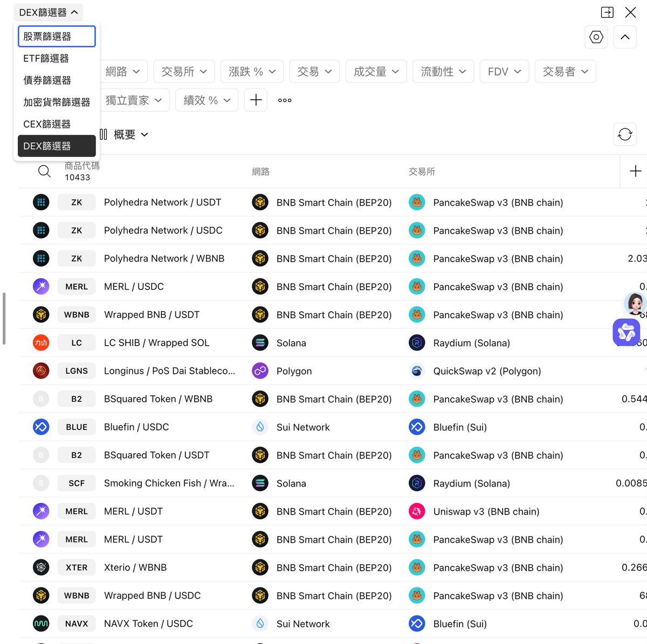Click Uniswap v3 (BNB chain) exchange text
Viewport: 647px width, 644px height.
[x=486, y=511]
